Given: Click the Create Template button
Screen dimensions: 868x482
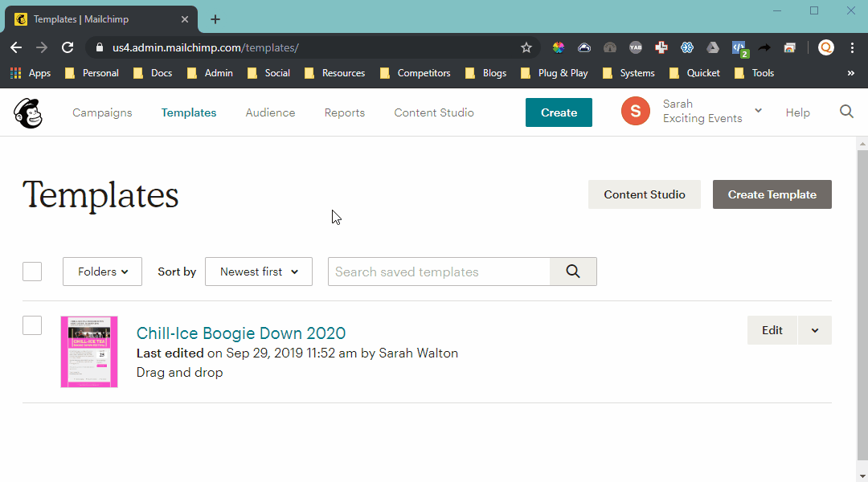Looking at the screenshot, I should point(772,194).
